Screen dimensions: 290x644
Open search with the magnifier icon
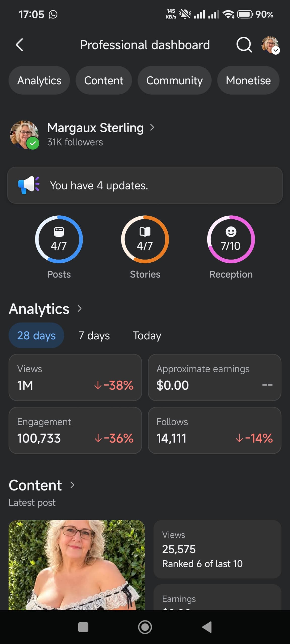click(x=244, y=45)
